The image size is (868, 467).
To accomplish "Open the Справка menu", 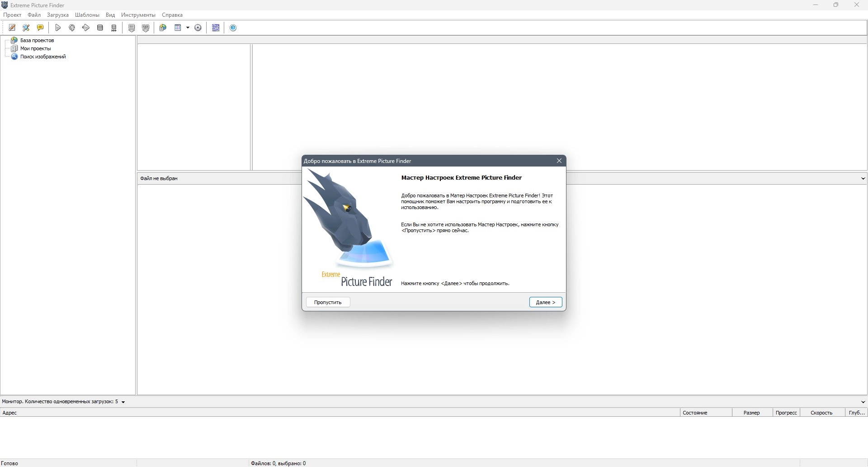I will pyautogui.click(x=172, y=15).
